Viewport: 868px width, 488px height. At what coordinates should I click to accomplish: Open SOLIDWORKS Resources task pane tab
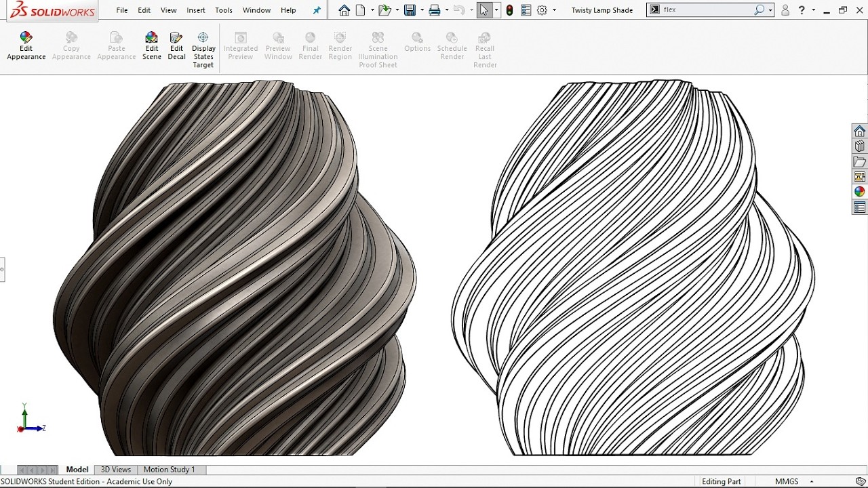[860, 131]
